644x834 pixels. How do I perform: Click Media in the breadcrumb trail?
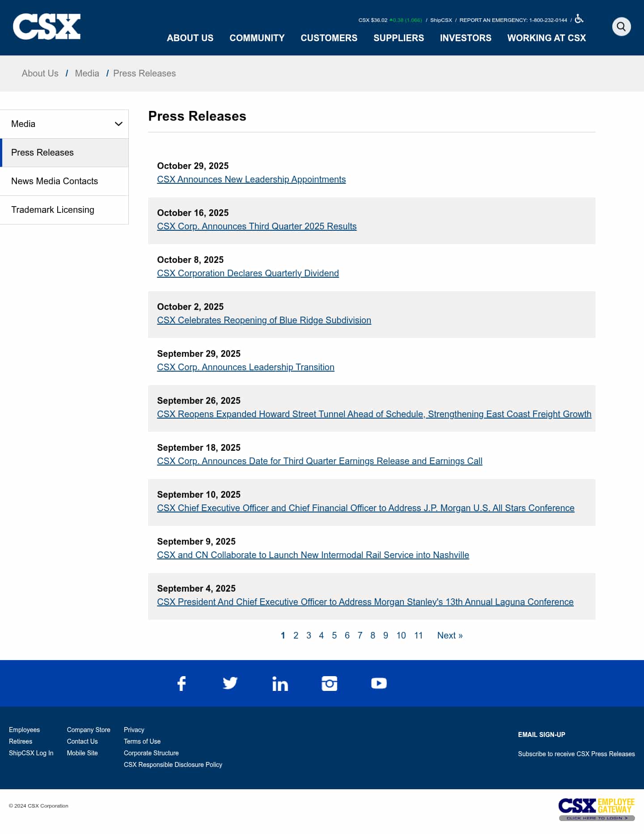[x=87, y=73]
